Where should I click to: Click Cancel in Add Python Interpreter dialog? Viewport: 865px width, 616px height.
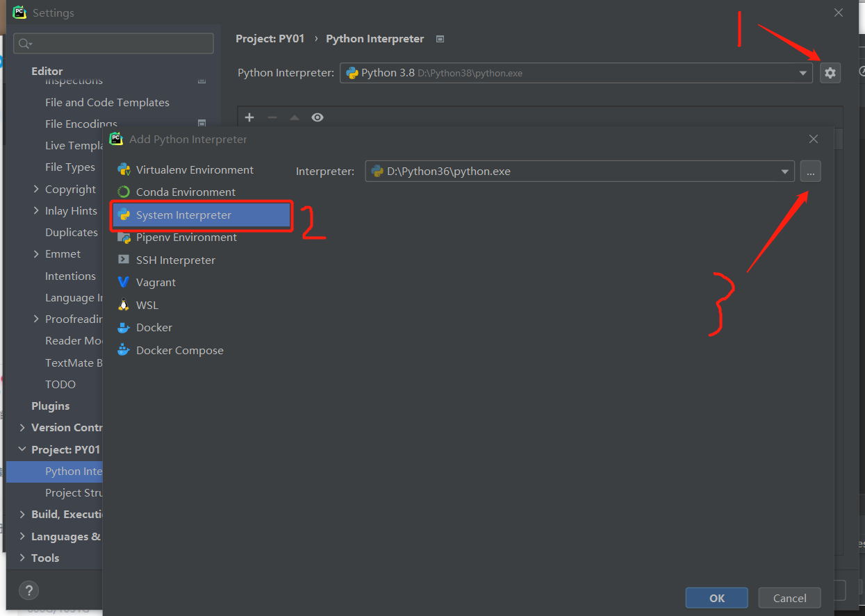pyautogui.click(x=790, y=598)
